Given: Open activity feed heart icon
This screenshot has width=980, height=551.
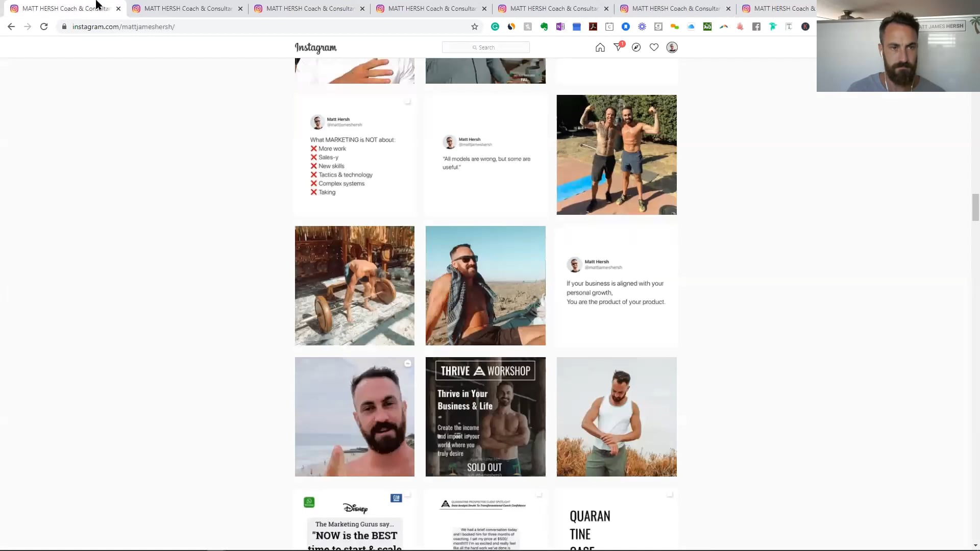Looking at the screenshot, I should pyautogui.click(x=654, y=47).
